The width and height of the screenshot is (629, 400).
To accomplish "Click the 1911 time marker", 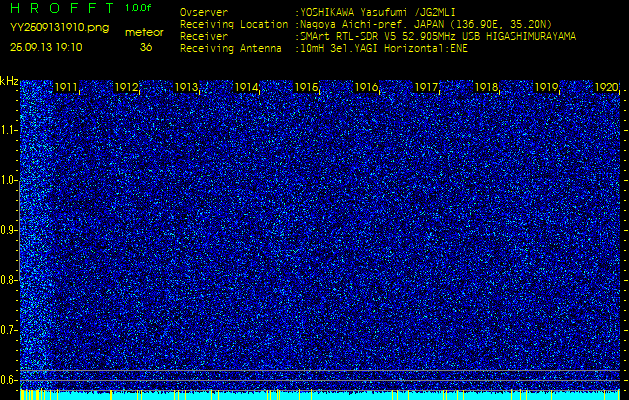I will [66, 87].
